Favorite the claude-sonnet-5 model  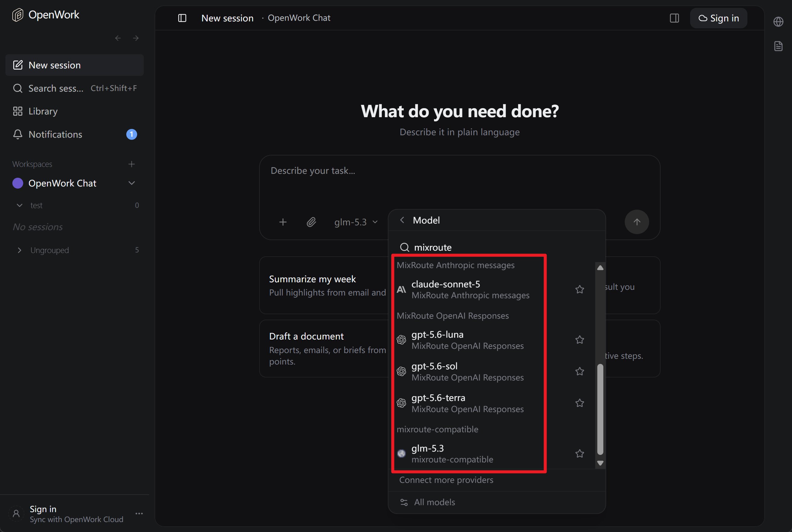(580, 289)
